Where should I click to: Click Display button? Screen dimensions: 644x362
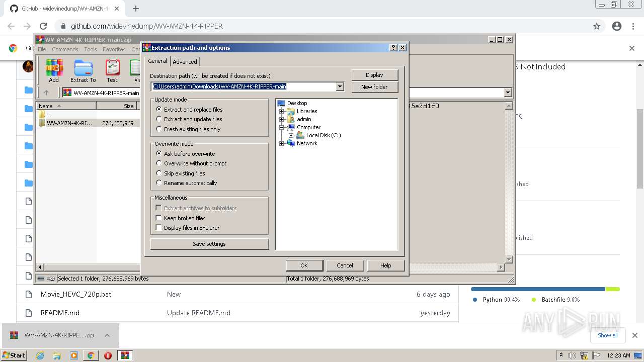(374, 75)
